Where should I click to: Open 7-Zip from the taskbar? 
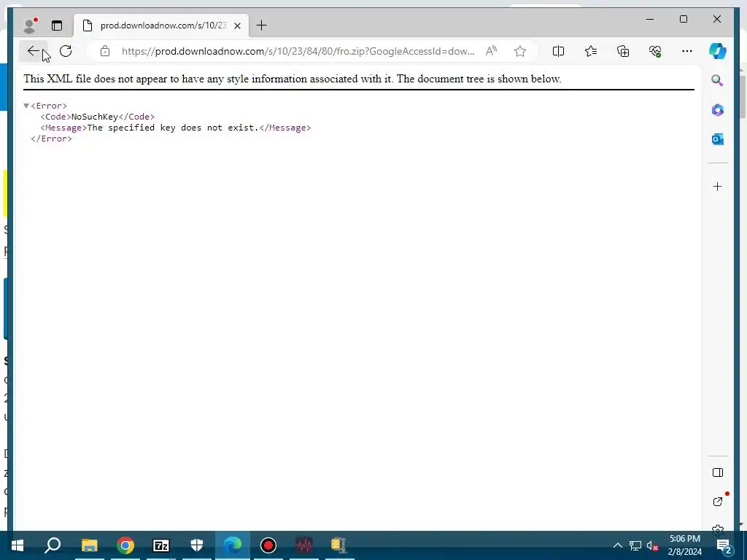coord(161,545)
